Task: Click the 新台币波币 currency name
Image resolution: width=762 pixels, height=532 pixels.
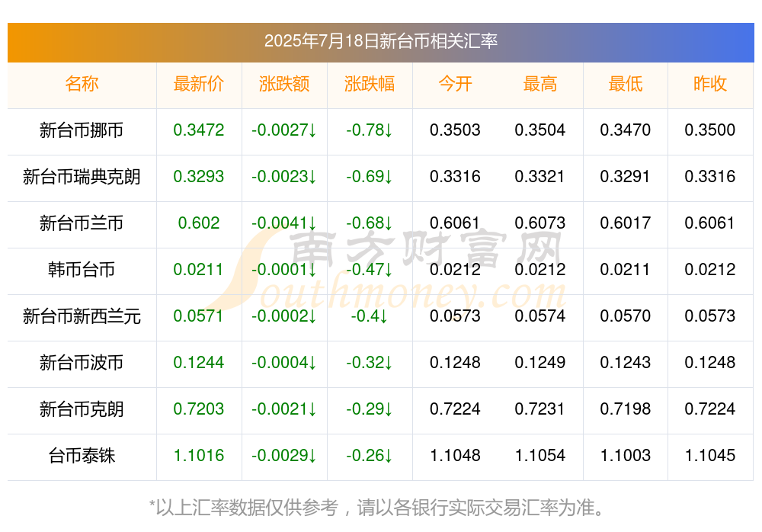Action: click(x=82, y=363)
